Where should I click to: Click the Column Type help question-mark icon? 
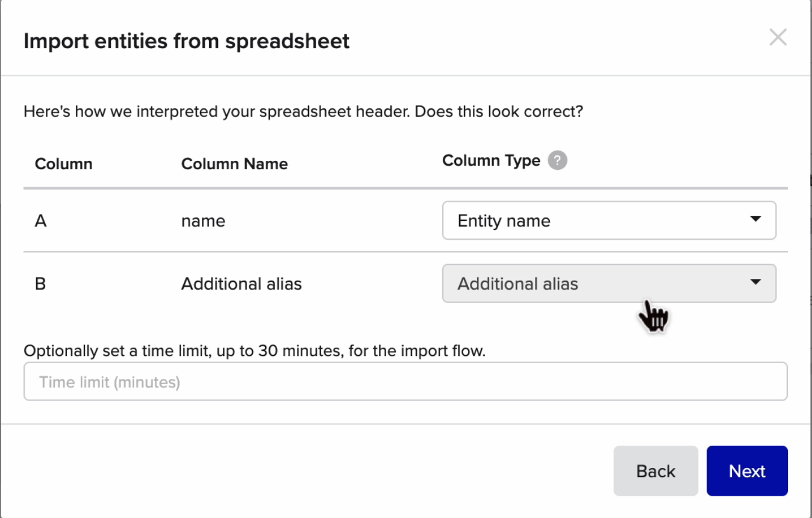pos(557,161)
